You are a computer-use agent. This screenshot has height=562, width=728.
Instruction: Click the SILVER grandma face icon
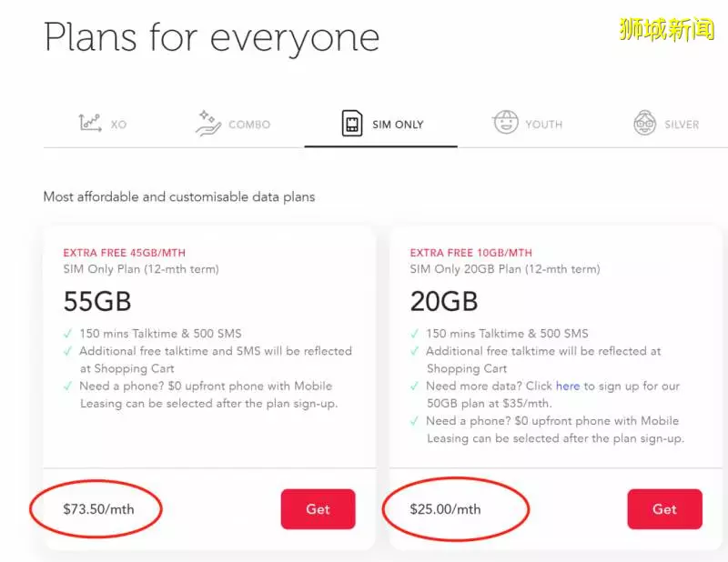coord(645,123)
